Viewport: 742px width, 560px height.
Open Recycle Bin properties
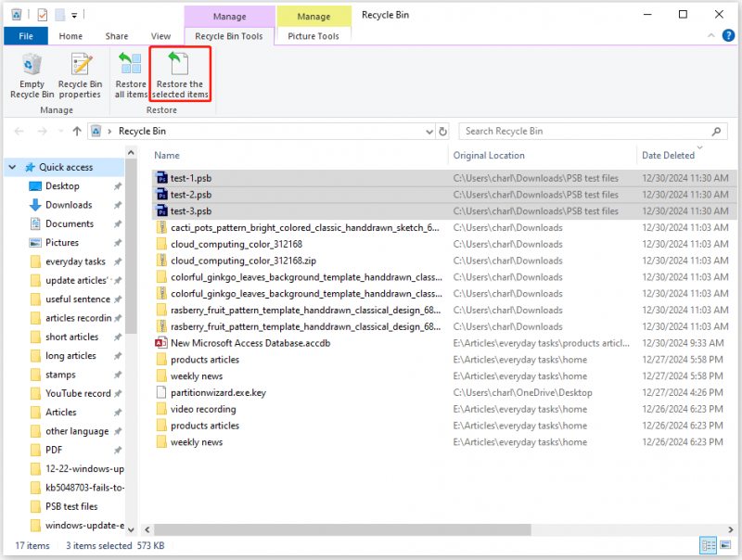pos(80,76)
